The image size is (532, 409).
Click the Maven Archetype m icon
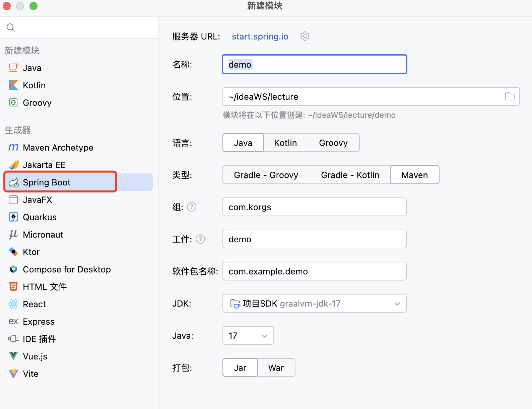pyautogui.click(x=13, y=147)
